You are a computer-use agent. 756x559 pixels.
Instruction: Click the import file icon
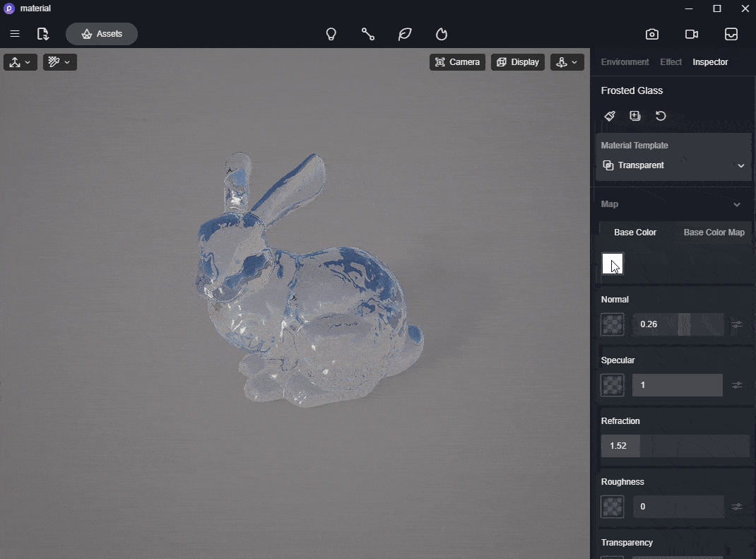[x=42, y=34]
